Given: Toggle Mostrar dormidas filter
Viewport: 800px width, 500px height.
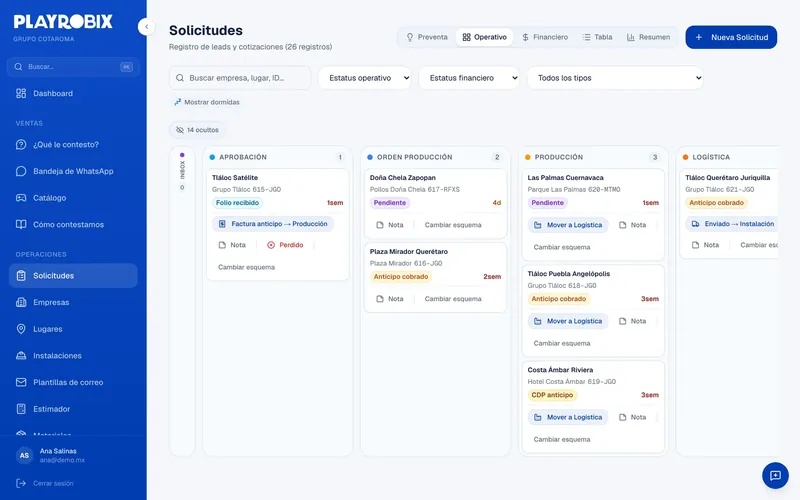Looking at the screenshot, I should pyautogui.click(x=207, y=102).
